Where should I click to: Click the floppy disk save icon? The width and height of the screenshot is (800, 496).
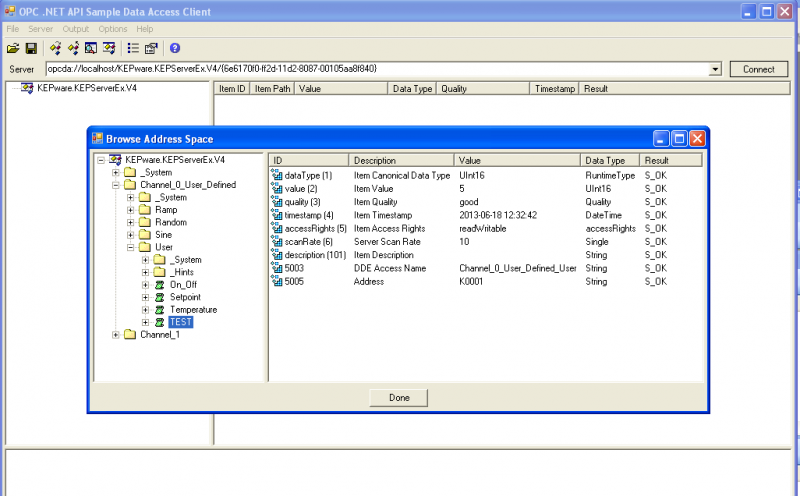point(31,48)
